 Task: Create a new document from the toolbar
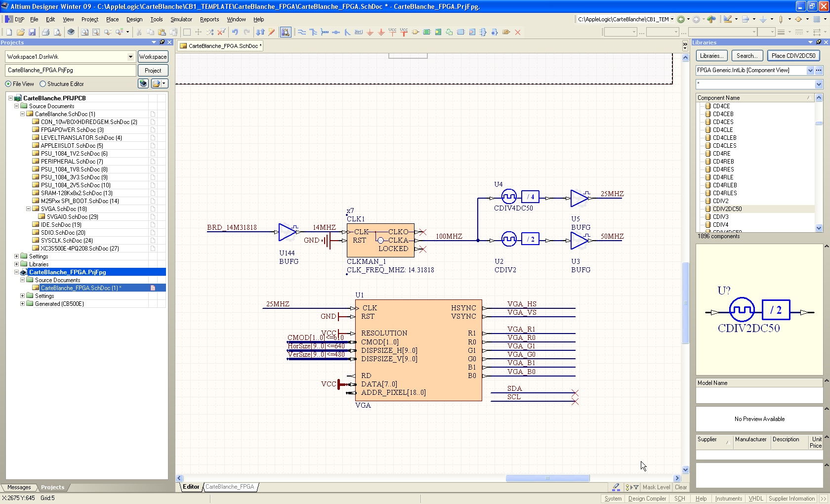[9, 32]
